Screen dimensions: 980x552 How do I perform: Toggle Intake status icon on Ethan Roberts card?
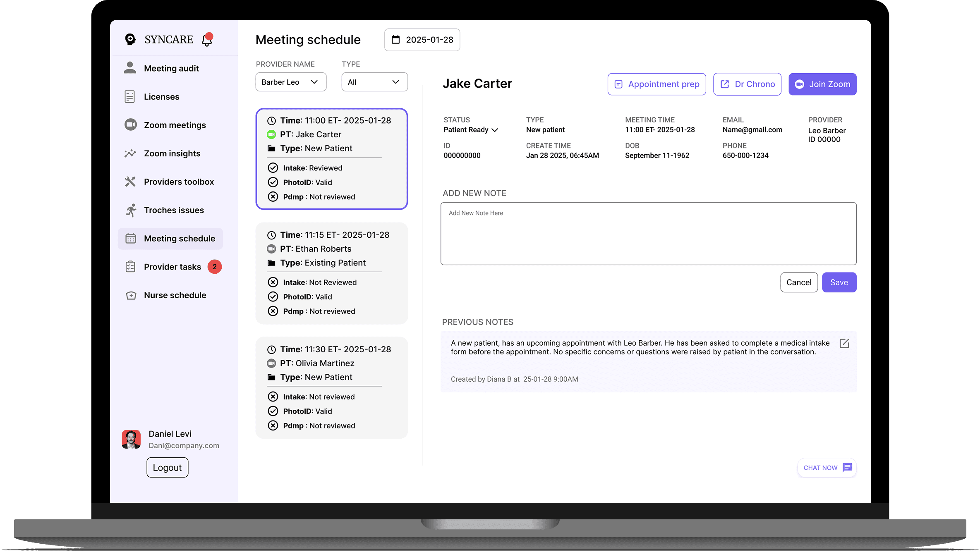(273, 282)
